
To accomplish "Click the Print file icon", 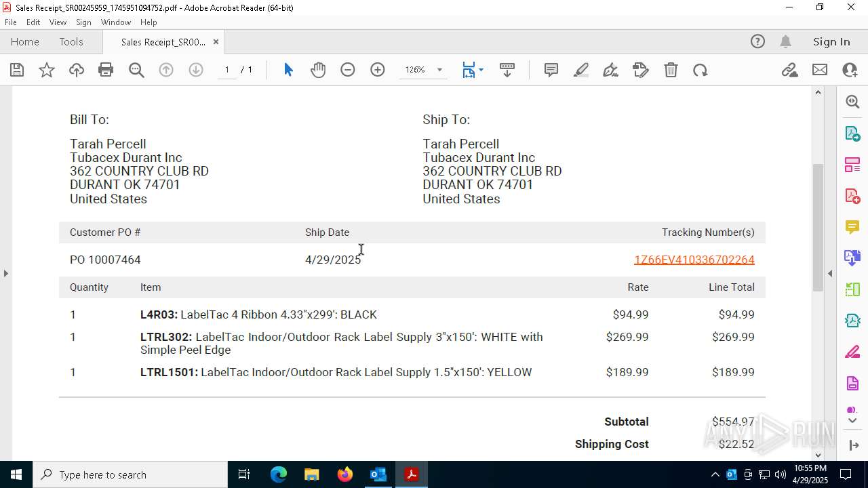I will (x=106, y=70).
